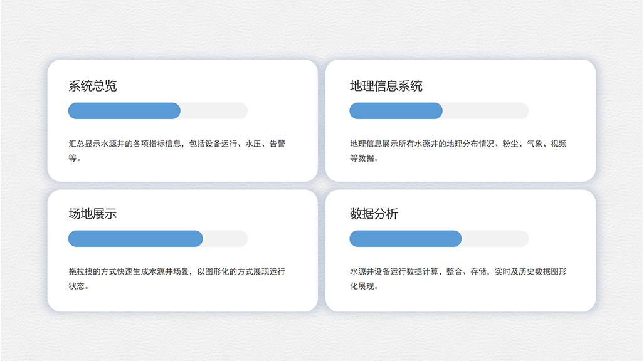The height and width of the screenshot is (361, 644).
Task: Select the 数据分析 card title
Action: point(374,214)
